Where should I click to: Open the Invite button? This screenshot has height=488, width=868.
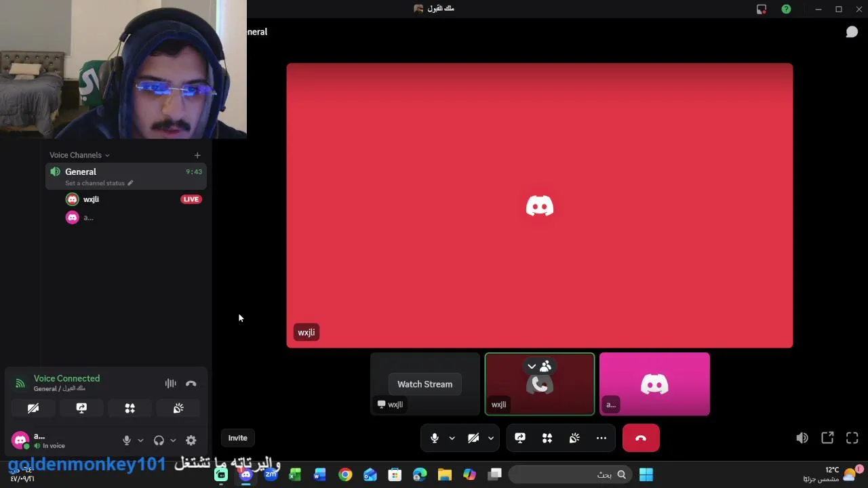pos(237,438)
